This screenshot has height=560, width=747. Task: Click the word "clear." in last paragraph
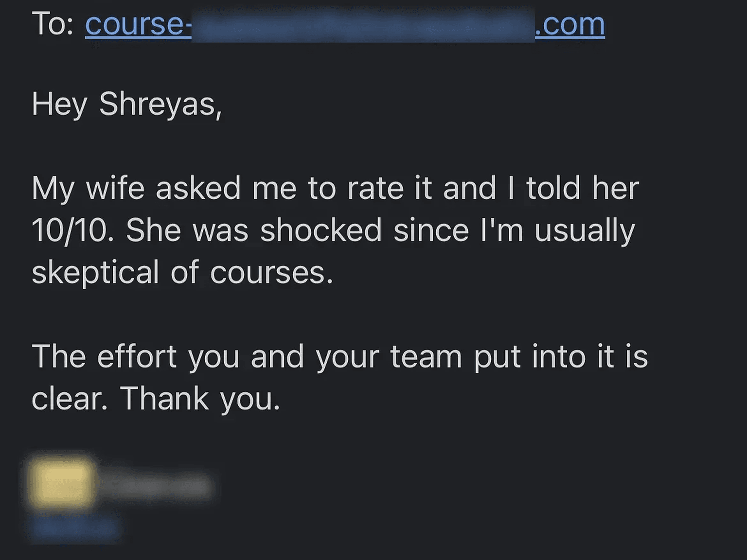coord(70,399)
